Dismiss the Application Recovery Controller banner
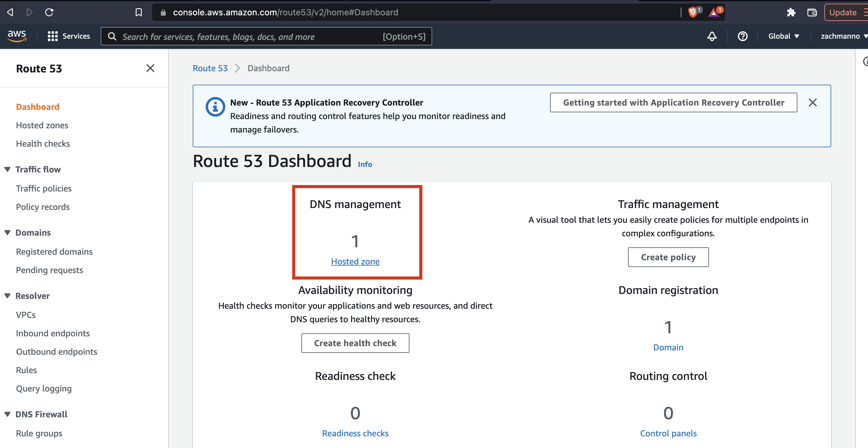This screenshot has width=868, height=448. coord(812,102)
